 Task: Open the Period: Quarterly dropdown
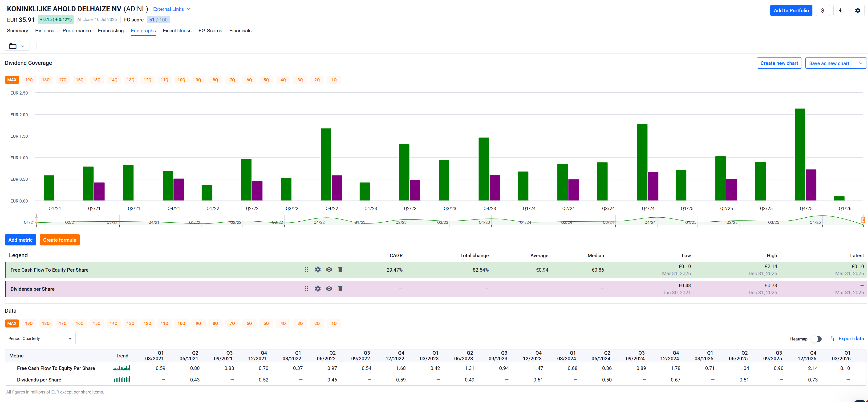click(x=40, y=339)
